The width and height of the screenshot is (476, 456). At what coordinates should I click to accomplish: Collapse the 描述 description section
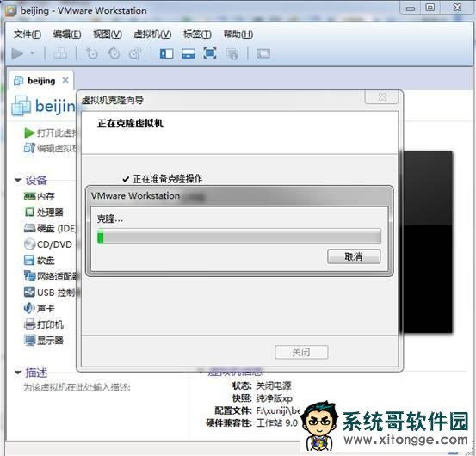[17, 373]
